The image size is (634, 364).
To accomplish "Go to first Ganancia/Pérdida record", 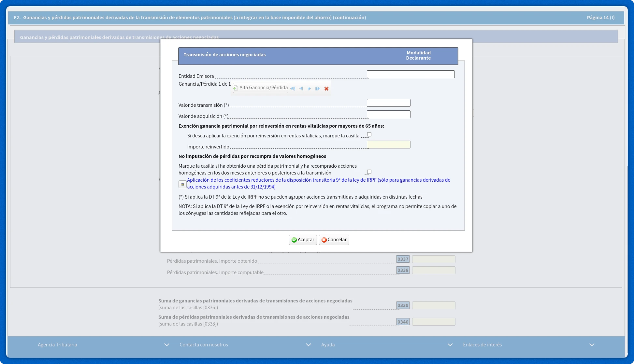I will point(293,89).
